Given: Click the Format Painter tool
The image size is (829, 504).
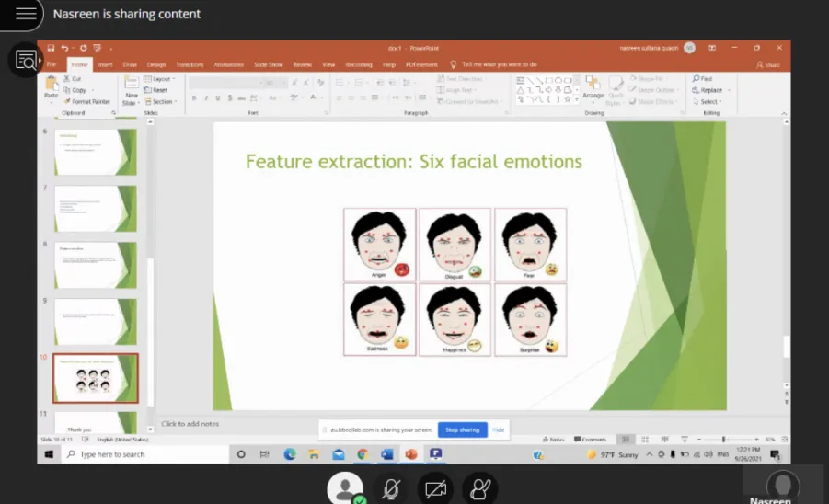Looking at the screenshot, I should (87, 101).
